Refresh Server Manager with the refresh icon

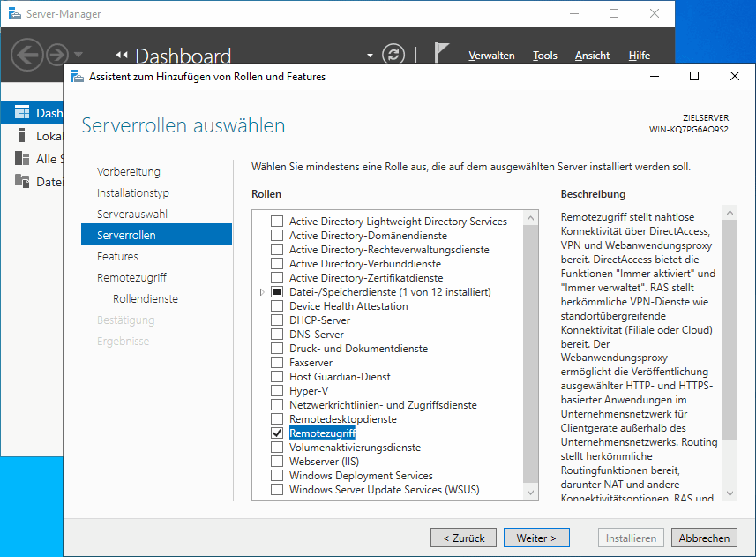click(393, 53)
